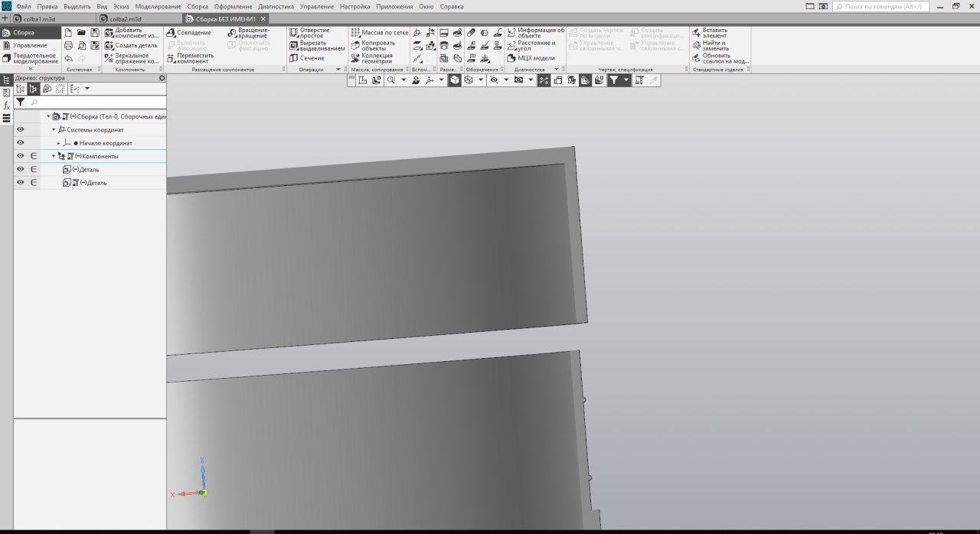Click Коллекция геометрии tool
The image size is (980, 534).
point(371,58)
